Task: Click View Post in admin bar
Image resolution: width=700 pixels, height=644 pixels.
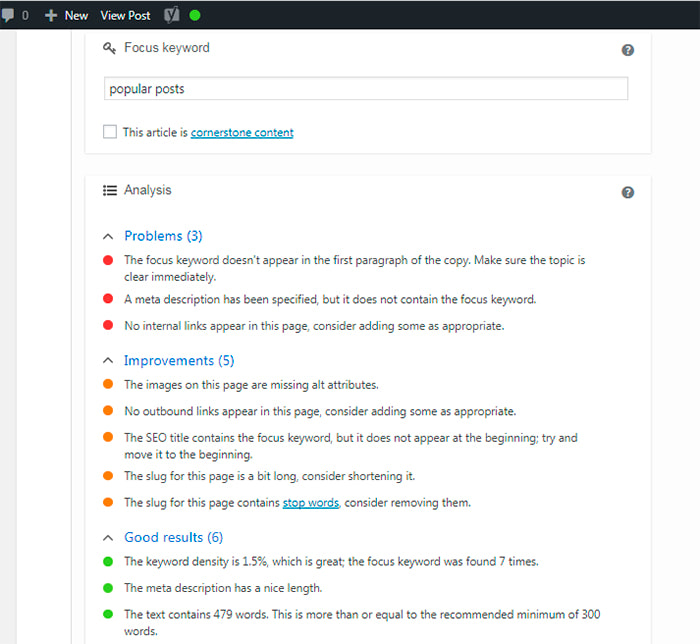Action: pos(125,16)
